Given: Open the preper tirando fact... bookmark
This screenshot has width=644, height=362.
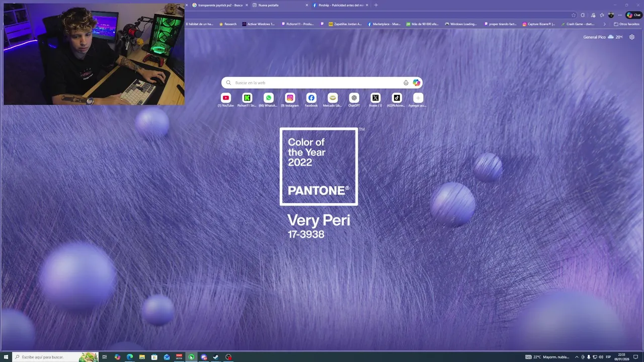Looking at the screenshot, I should click(x=500, y=24).
